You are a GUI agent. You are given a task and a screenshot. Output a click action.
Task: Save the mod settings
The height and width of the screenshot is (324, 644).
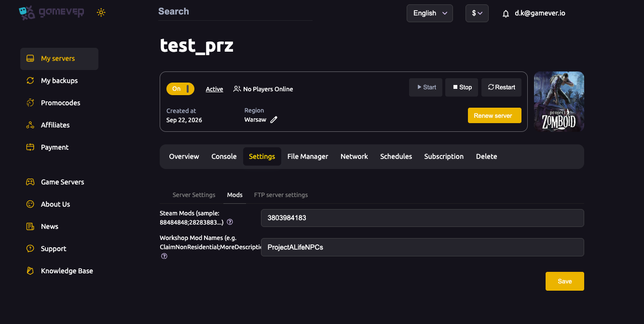pyautogui.click(x=565, y=281)
